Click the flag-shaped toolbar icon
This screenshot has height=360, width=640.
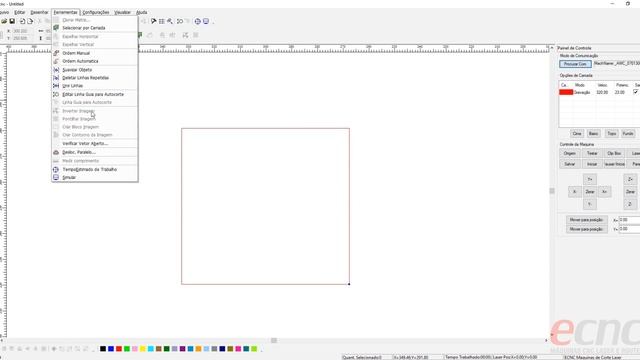(x=153, y=21)
